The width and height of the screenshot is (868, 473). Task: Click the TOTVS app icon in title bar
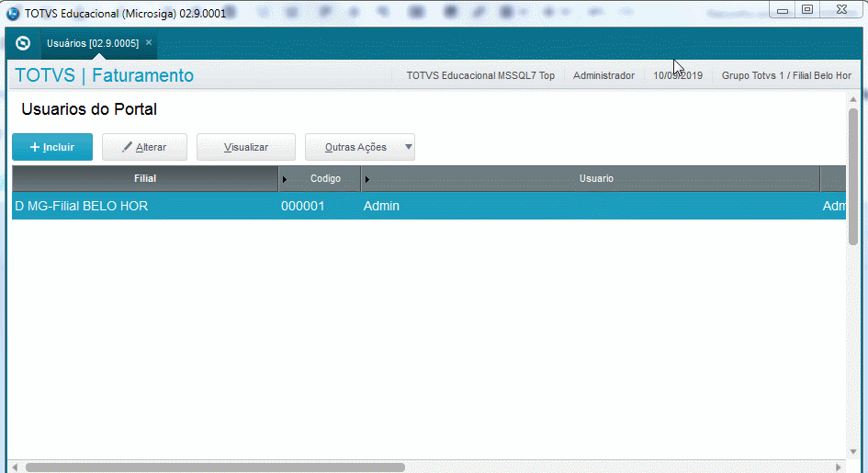pos(13,13)
